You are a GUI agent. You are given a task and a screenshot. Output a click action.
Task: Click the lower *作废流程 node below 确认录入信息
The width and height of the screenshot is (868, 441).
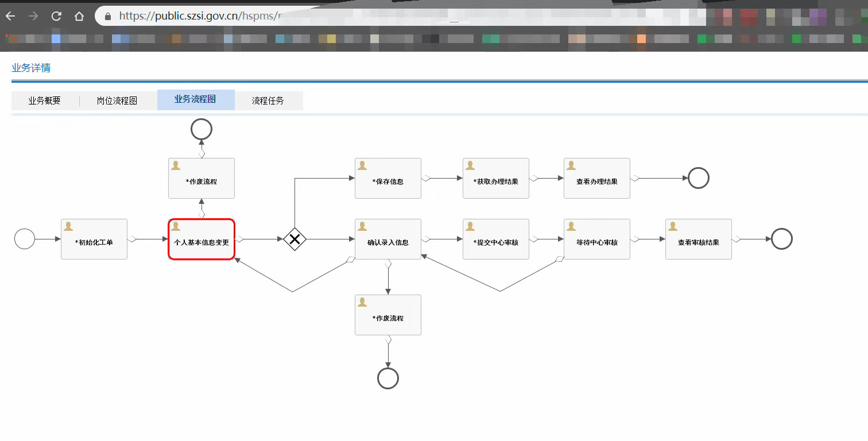pyautogui.click(x=388, y=315)
